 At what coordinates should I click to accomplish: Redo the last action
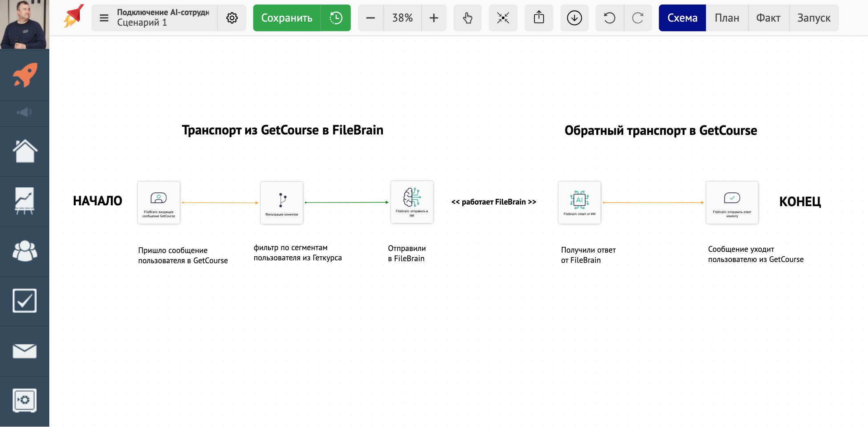pyautogui.click(x=637, y=18)
